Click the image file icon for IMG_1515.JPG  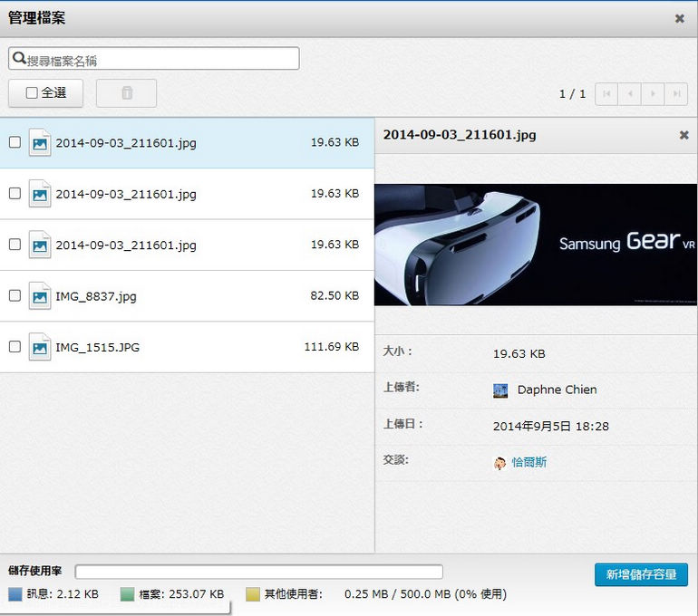click(x=40, y=347)
